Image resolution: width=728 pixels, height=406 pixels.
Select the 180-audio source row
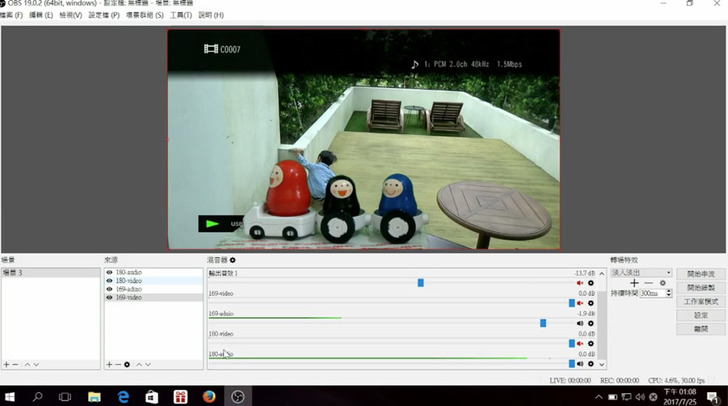coord(154,273)
